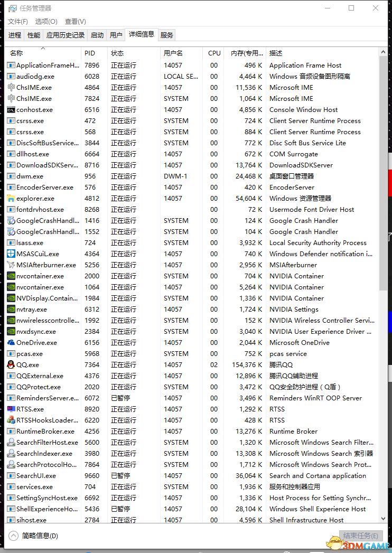Click the GoogleCrashHandler icon with PID 1416
Viewport: 392px width, 553px height.
pyautogui.click(x=11, y=221)
